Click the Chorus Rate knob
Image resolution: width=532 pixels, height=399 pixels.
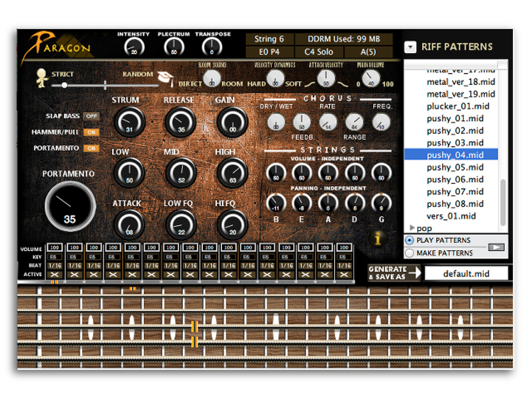click(328, 122)
